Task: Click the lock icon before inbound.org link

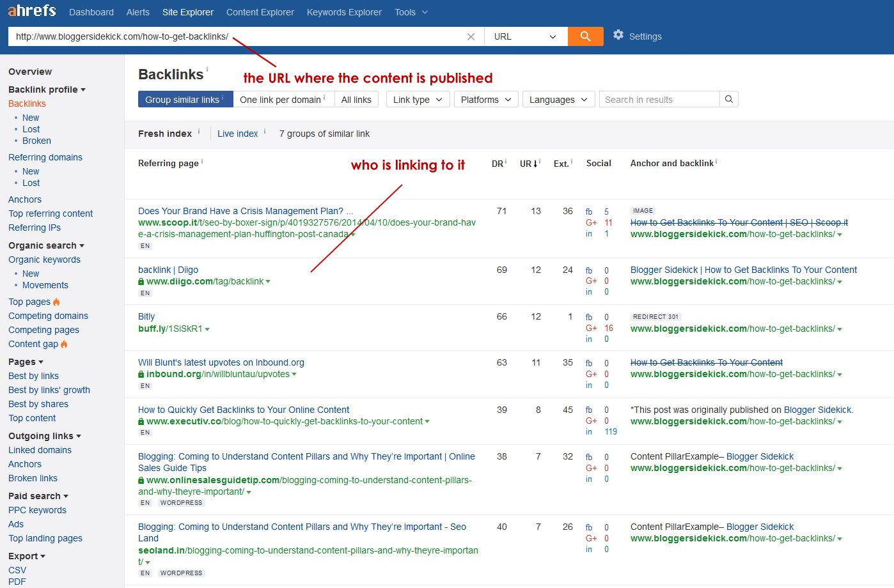Action: tap(141, 375)
